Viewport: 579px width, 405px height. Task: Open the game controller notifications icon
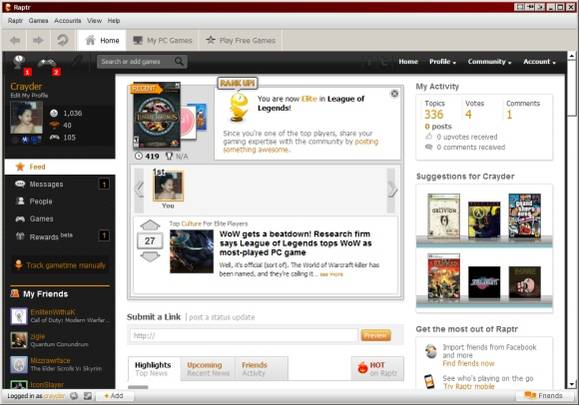tap(47, 62)
